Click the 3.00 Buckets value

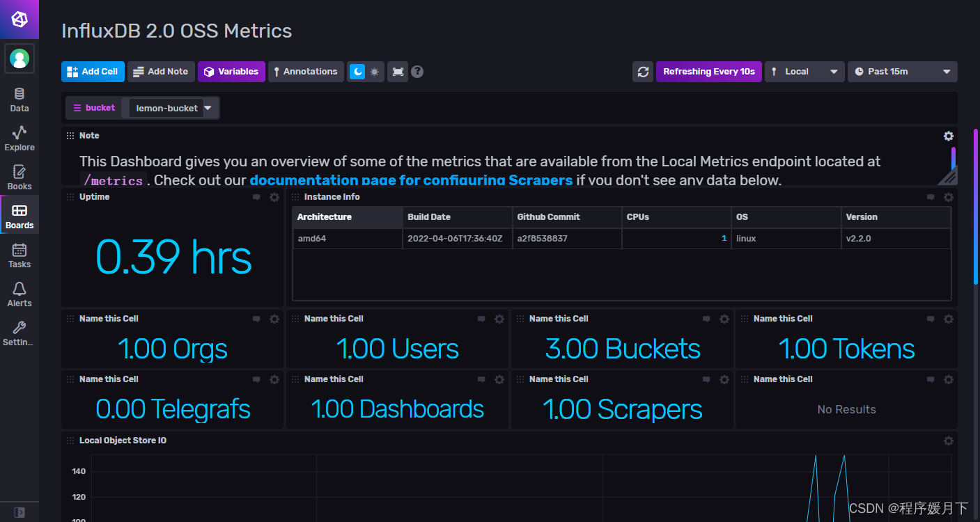coord(623,349)
